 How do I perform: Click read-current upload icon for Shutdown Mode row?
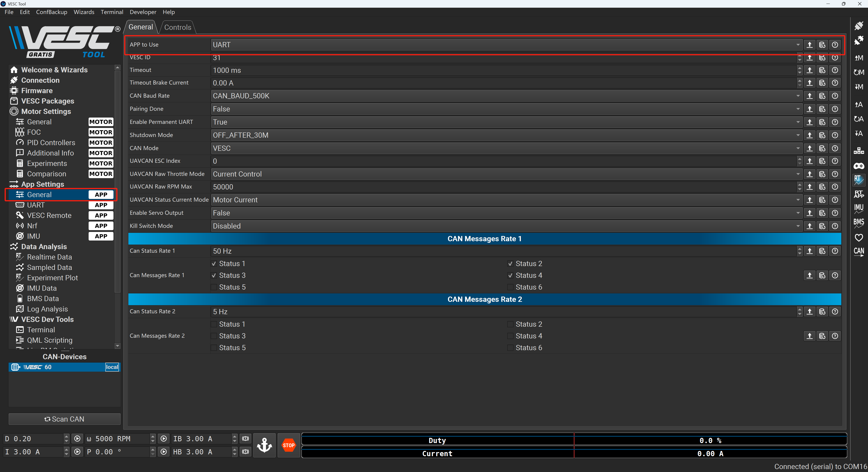point(809,135)
